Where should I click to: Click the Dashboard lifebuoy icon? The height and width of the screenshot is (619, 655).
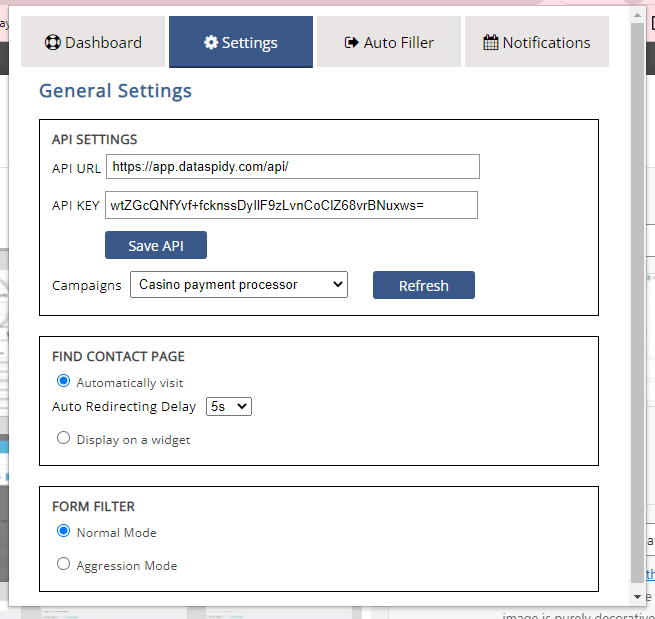pos(53,43)
